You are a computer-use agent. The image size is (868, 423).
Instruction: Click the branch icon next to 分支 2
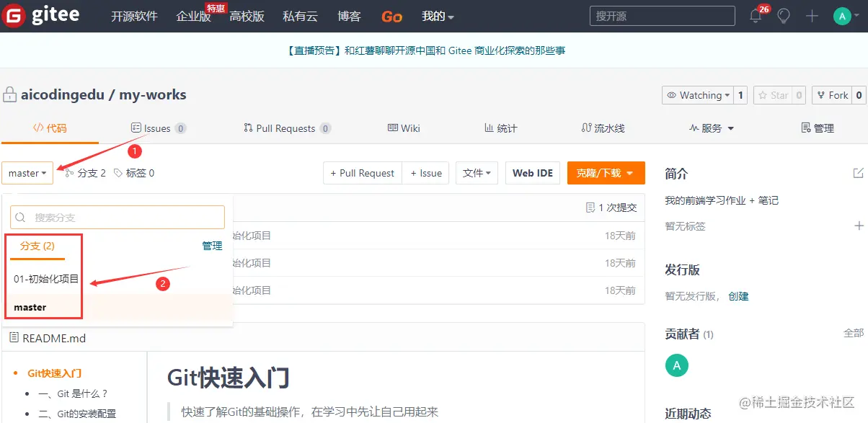coord(69,173)
